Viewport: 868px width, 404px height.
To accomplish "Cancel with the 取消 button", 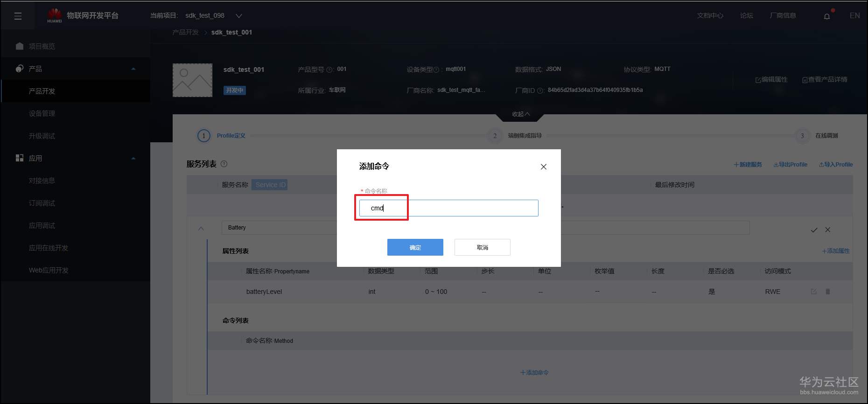I will pos(483,247).
